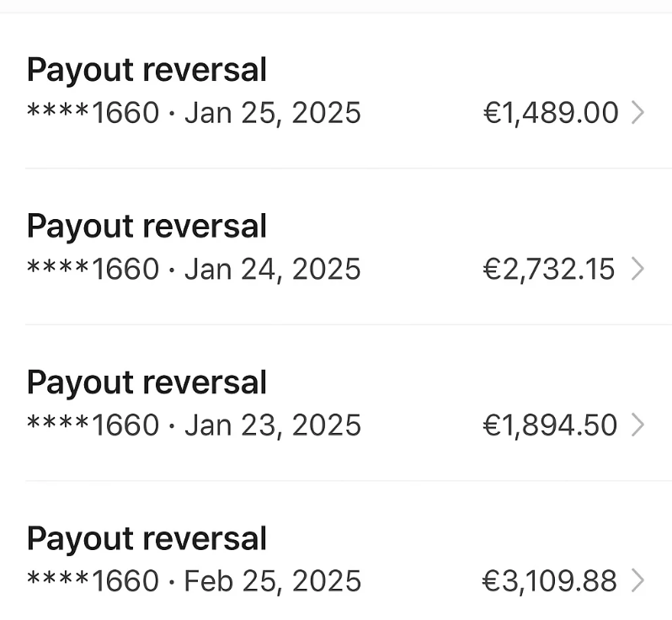Click the €1,894.50 amount
This screenshot has height=620, width=672.
(x=550, y=425)
